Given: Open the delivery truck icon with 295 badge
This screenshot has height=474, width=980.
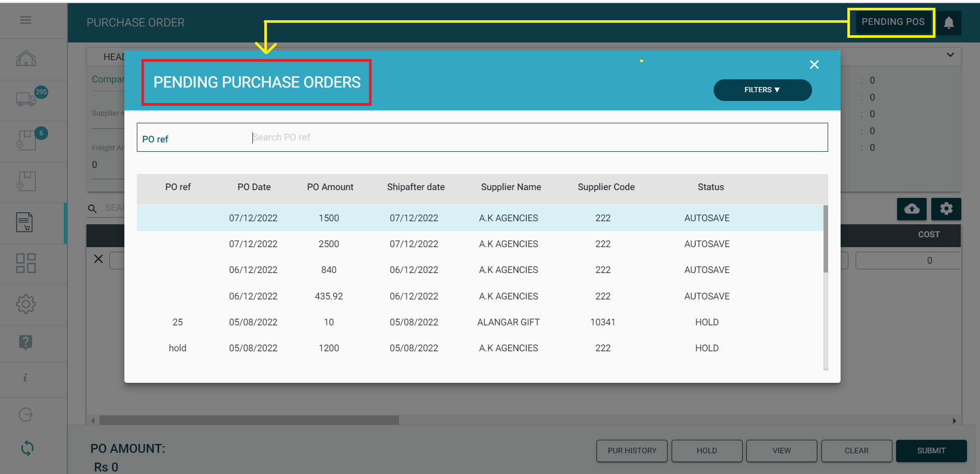Looking at the screenshot, I should point(26,98).
